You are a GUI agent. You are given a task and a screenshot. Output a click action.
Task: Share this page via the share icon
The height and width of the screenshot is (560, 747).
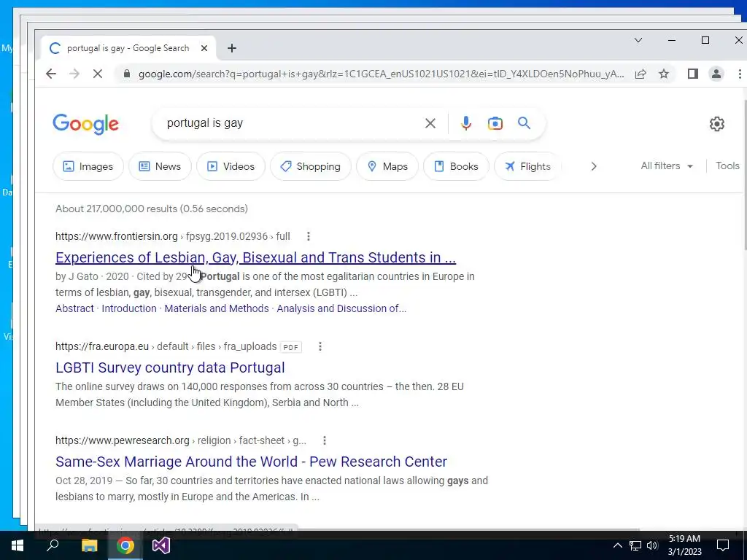coord(640,74)
